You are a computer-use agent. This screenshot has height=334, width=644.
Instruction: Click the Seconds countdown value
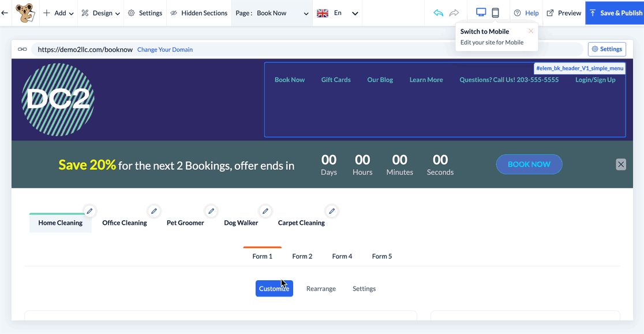440,159
